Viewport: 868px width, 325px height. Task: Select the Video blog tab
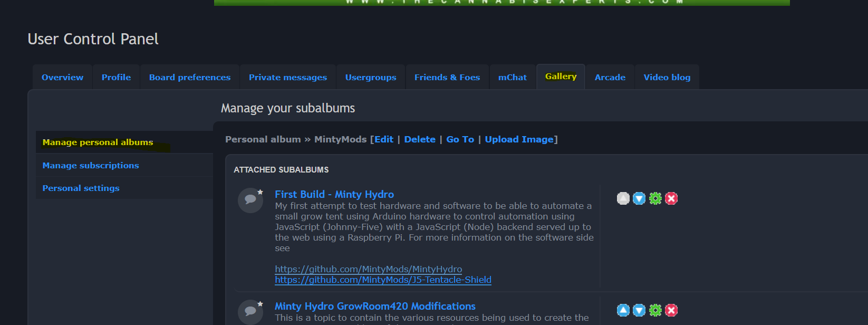(x=667, y=77)
